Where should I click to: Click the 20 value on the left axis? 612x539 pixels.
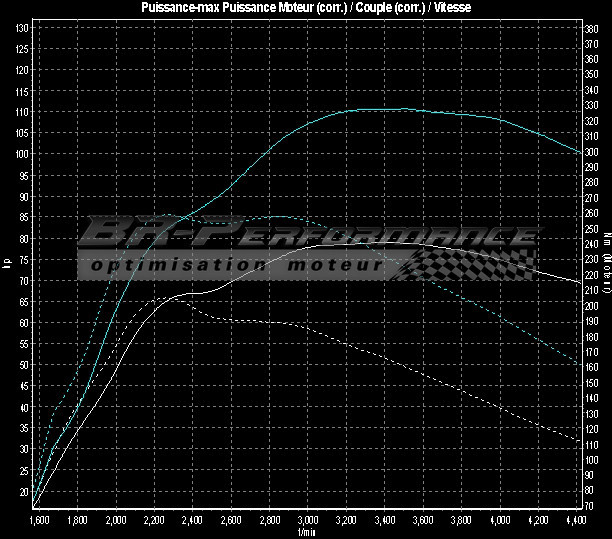pos(21,493)
